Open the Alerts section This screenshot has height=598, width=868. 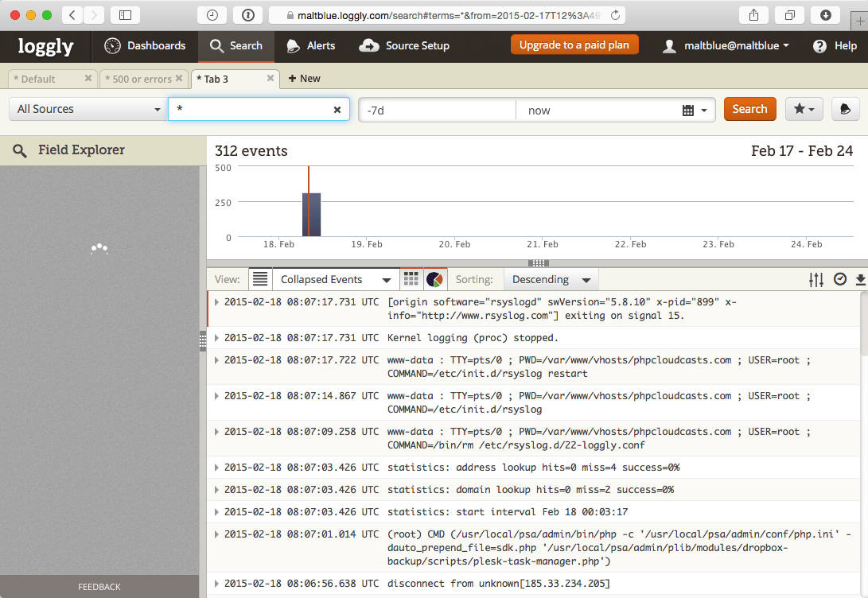point(310,46)
